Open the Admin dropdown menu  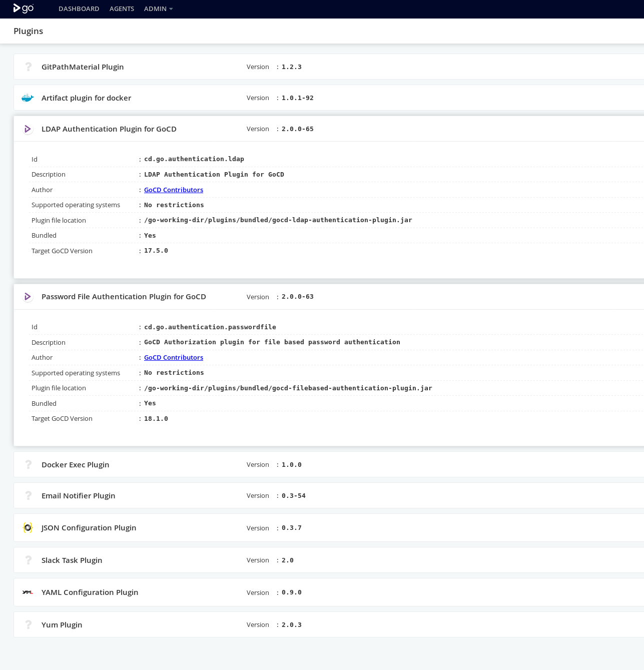(x=158, y=9)
